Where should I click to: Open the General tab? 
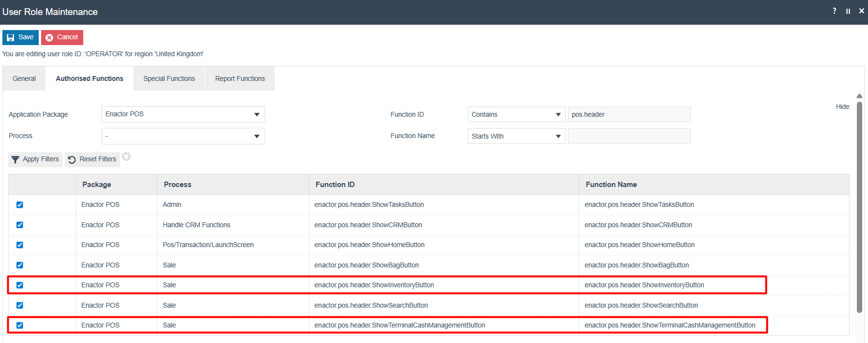[24, 78]
